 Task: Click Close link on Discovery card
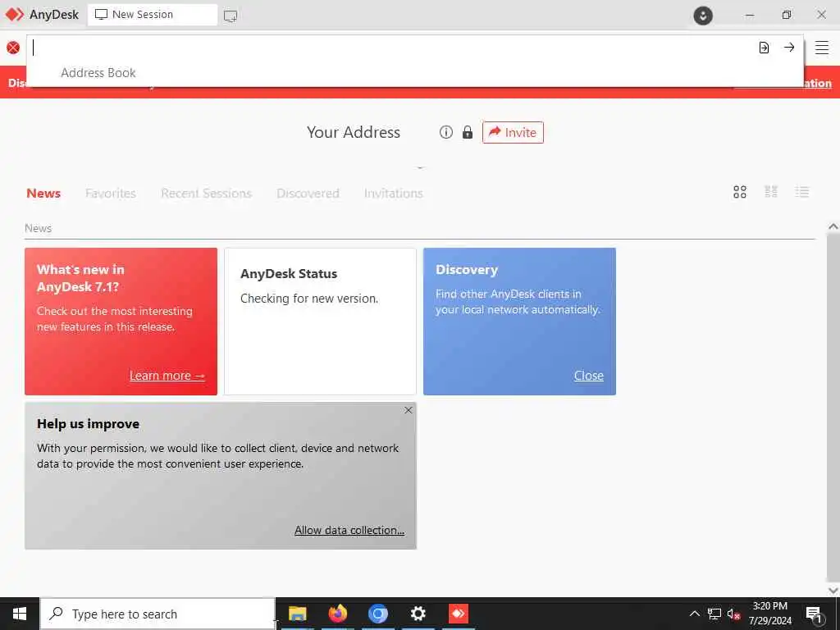589,376
